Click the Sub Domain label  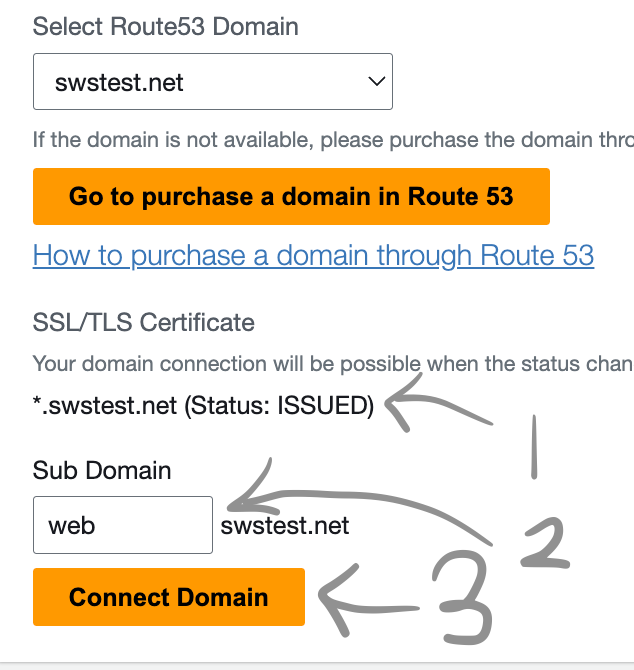102,470
